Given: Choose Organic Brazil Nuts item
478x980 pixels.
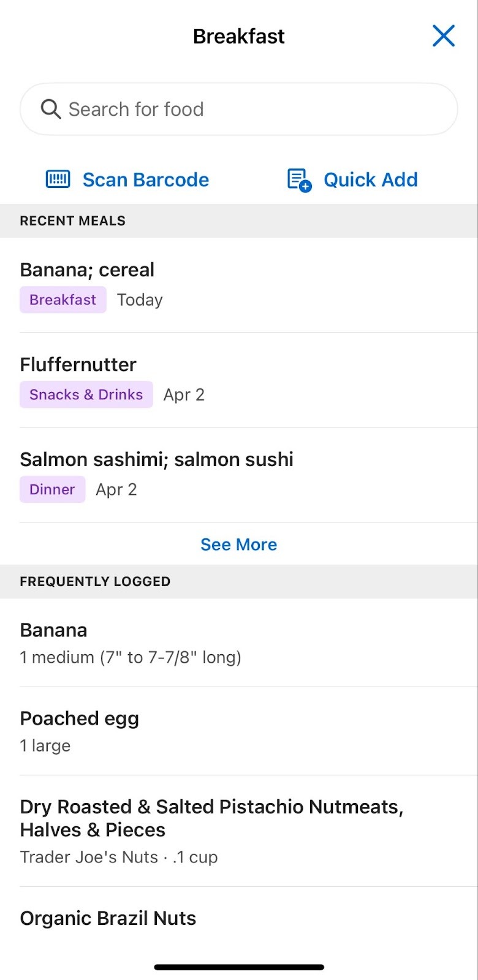Looking at the screenshot, I should (x=108, y=919).
